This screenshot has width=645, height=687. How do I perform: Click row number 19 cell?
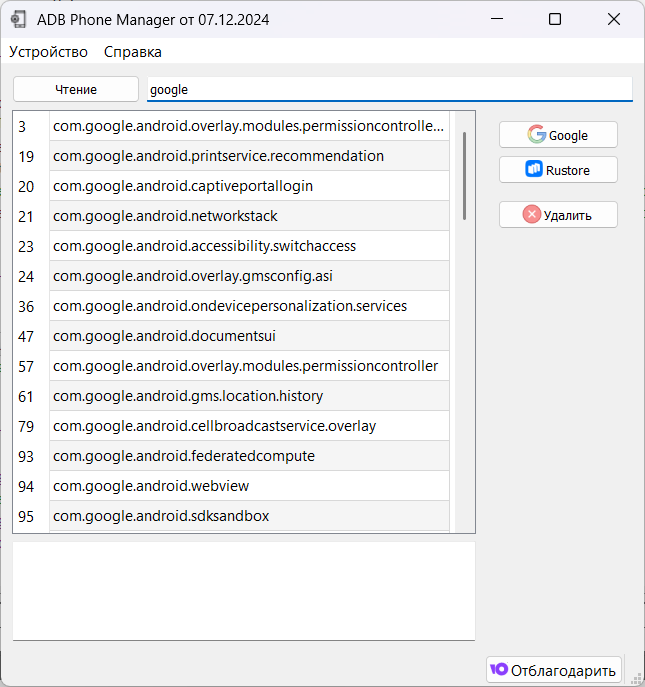click(31, 156)
